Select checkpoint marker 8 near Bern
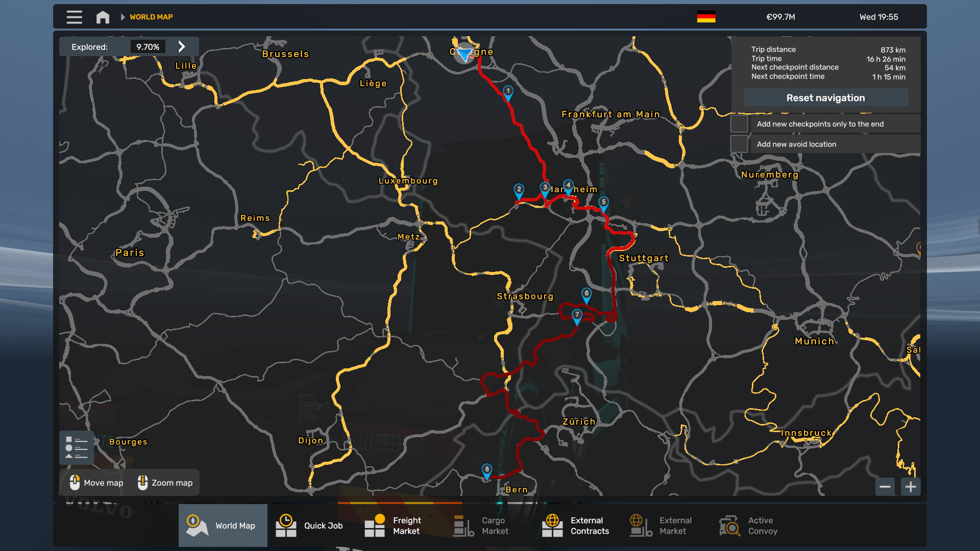 coord(487,471)
